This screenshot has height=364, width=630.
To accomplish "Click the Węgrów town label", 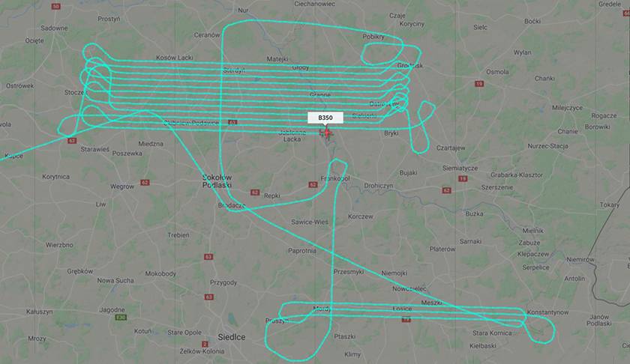I will click(122, 186).
